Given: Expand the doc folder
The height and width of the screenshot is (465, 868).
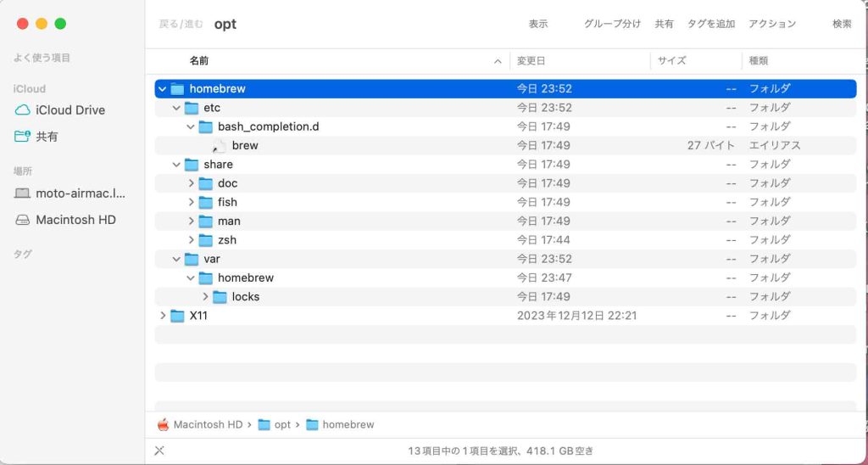Looking at the screenshot, I should pos(191,183).
